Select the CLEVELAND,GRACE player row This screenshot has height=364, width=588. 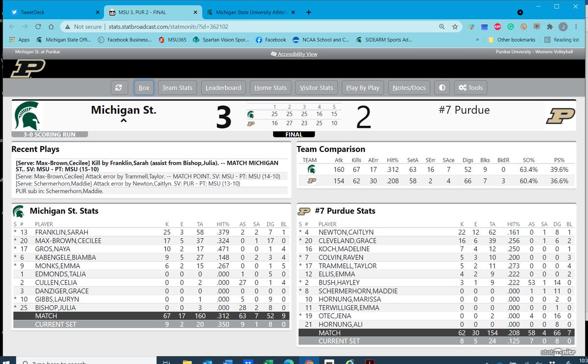pos(436,241)
